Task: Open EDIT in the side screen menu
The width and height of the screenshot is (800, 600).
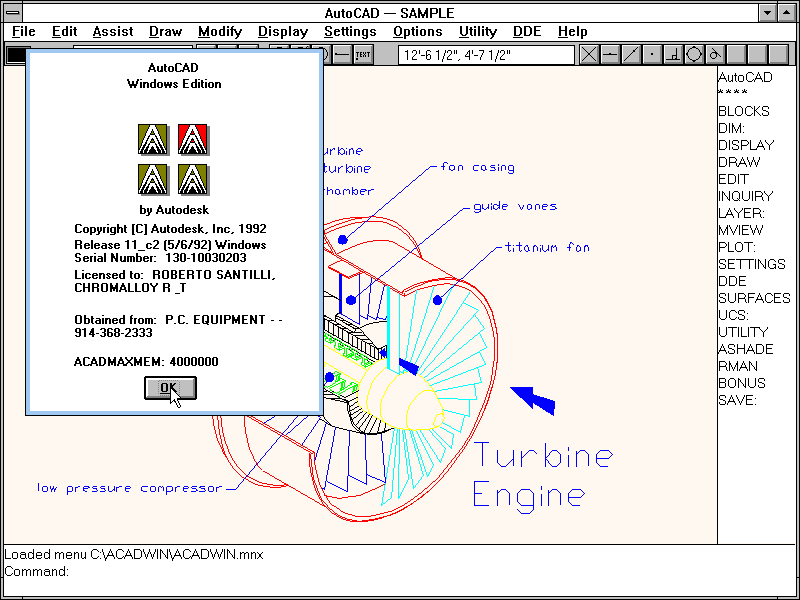Action: [733, 179]
